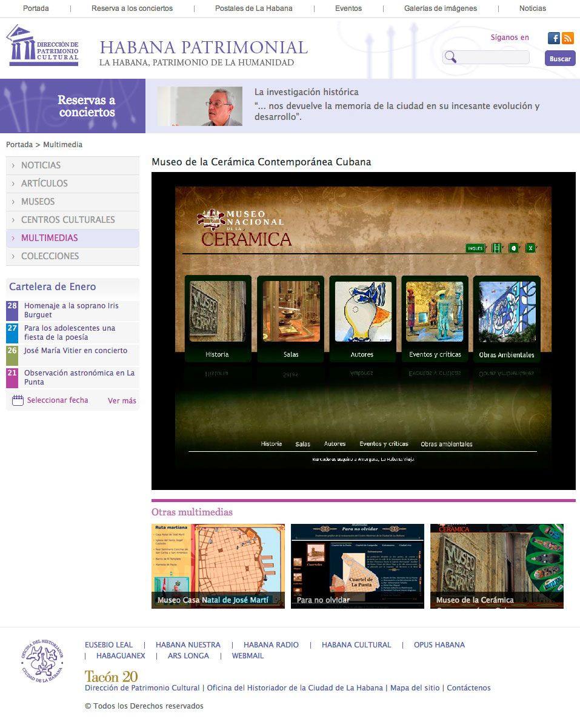
Task: Open the Eventos y críticas tile
Action: point(435,319)
